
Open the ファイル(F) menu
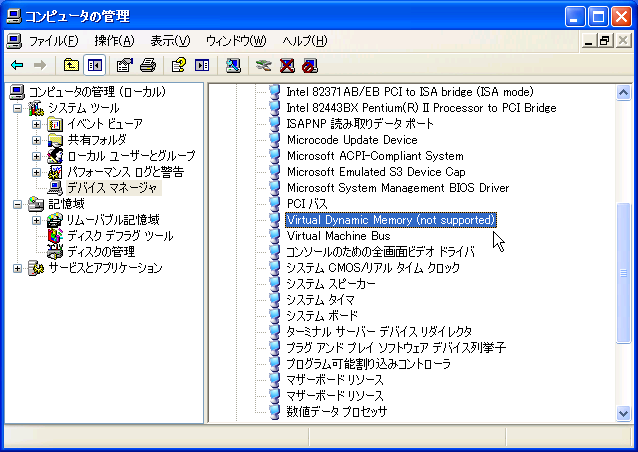(x=53, y=41)
